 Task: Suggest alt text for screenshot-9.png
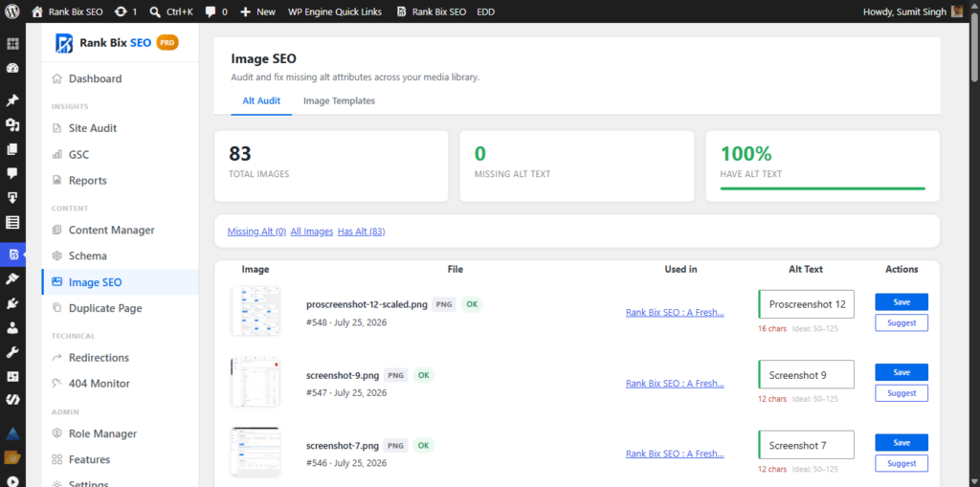pos(902,393)
